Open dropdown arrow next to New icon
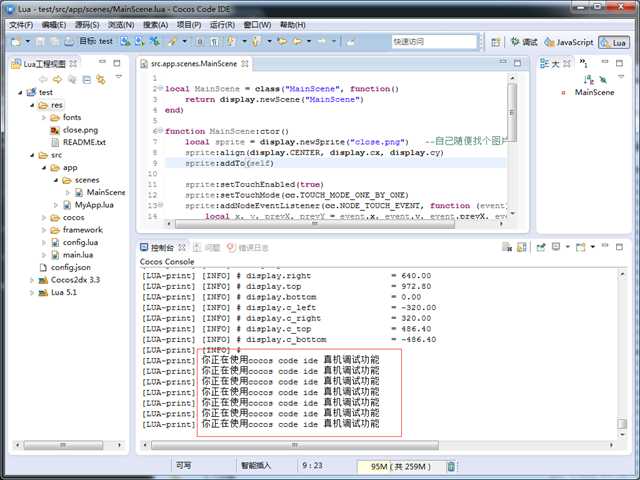The height and width of the screenshot is (480, 640). (28, 41)
